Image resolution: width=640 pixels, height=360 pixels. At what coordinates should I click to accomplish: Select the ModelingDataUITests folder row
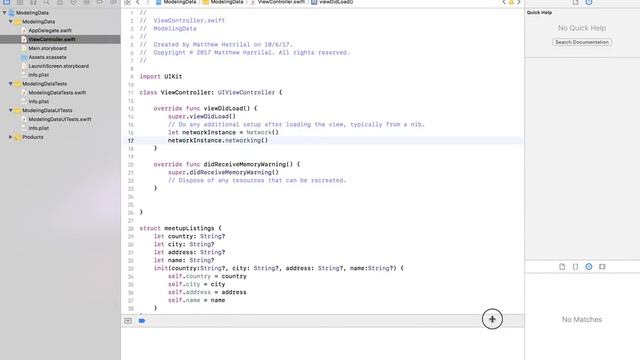pos(47,110)
